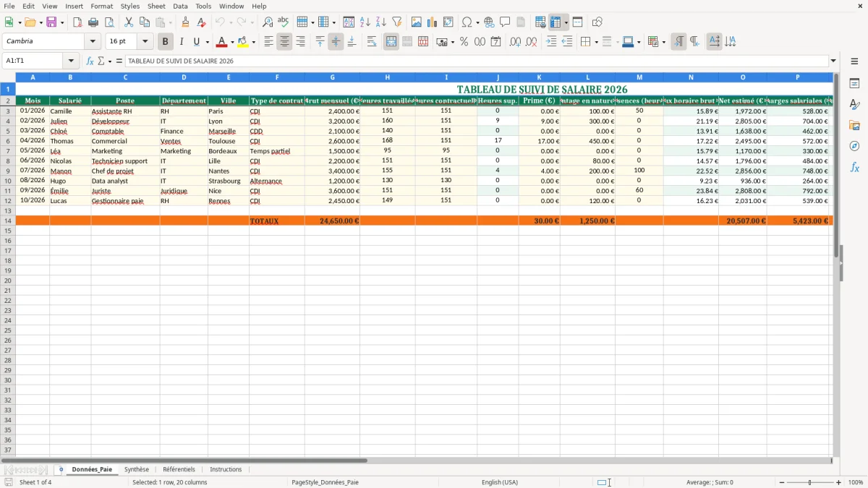This screenshot has width=868, height=488.
Task: Toggle Align Right button
Action: point(300,42)
